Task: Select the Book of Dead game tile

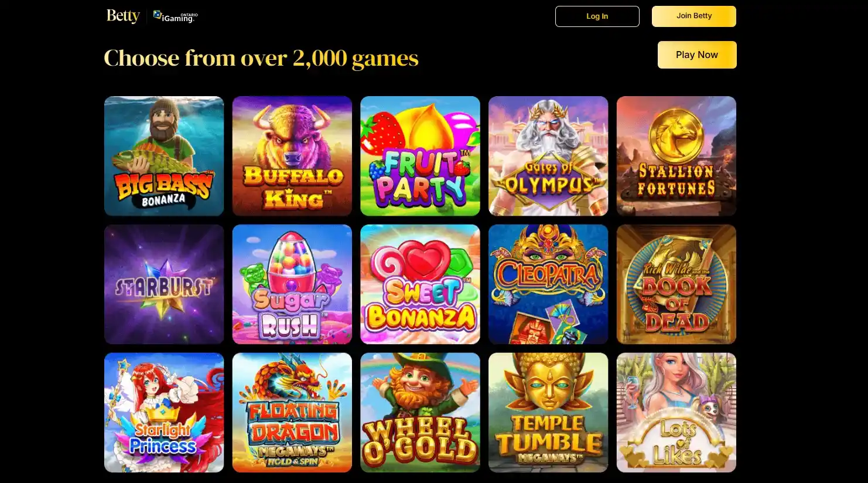Action: click(676, 284)
